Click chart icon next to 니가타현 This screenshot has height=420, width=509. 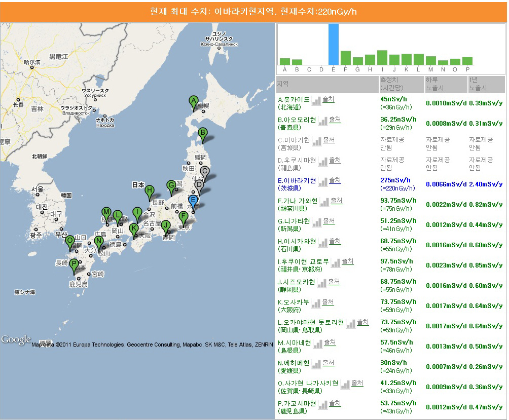tap(316, 222)
